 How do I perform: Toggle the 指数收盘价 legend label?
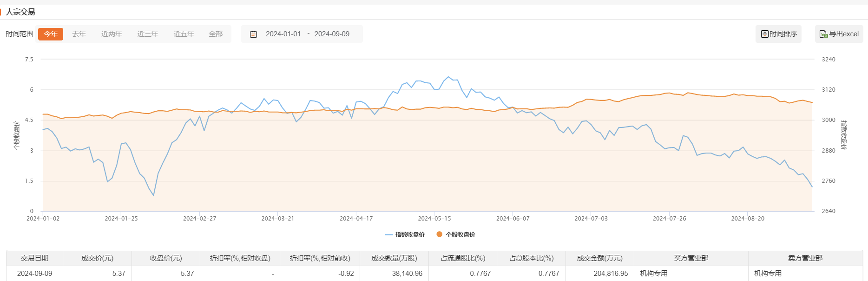(x=410, y=234)
